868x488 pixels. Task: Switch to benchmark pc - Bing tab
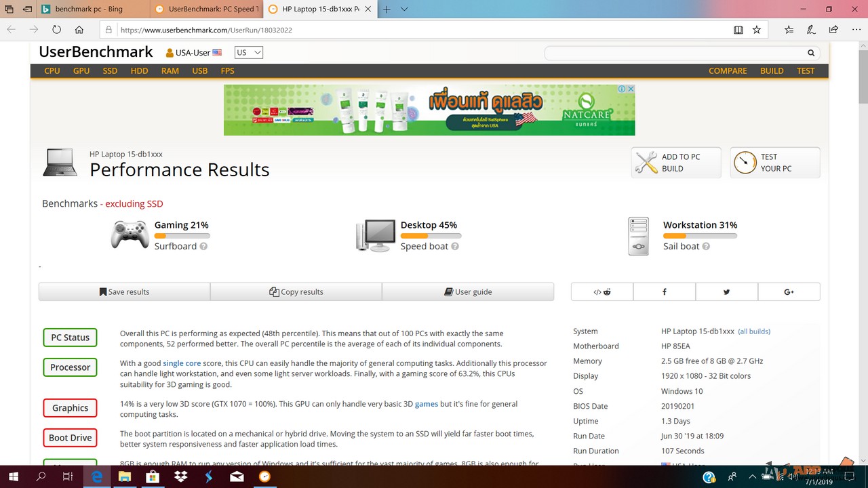click(x=92, y=9)
